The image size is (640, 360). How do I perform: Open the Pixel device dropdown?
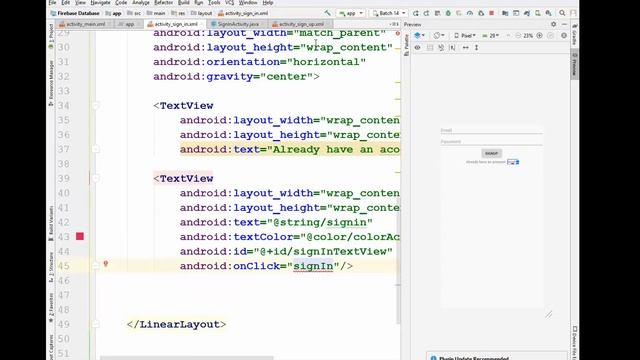point(465,36)
